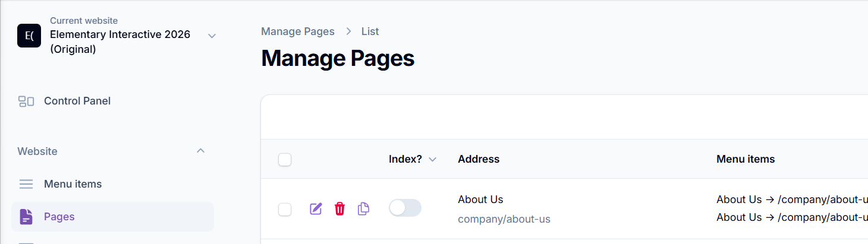This screenshot has width=868, height=244.
Task: Duplicate the About Us page
Action: pos(363,208)
